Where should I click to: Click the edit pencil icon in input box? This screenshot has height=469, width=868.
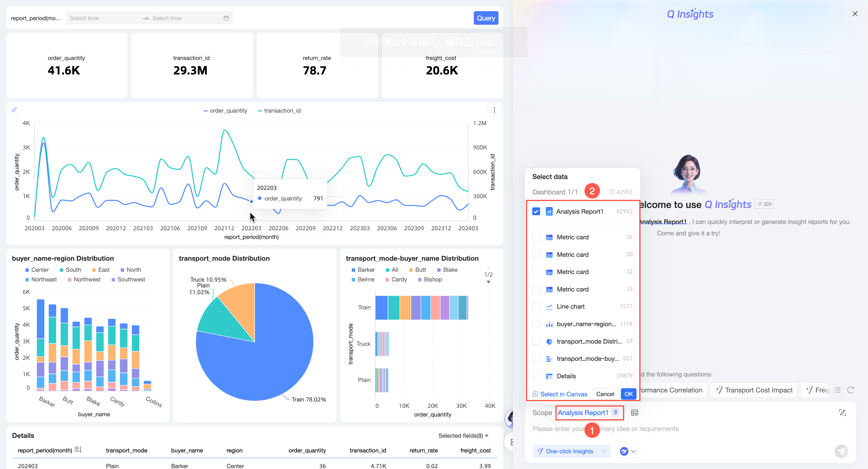[842, 412]
